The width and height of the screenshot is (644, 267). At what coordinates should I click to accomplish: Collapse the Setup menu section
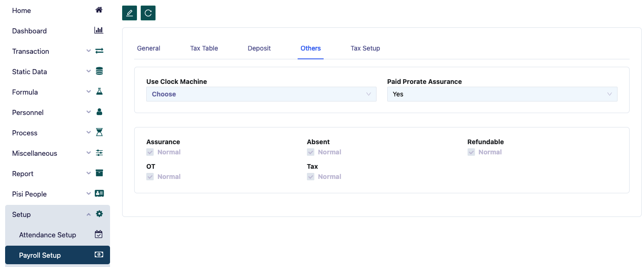click(89, 214)
